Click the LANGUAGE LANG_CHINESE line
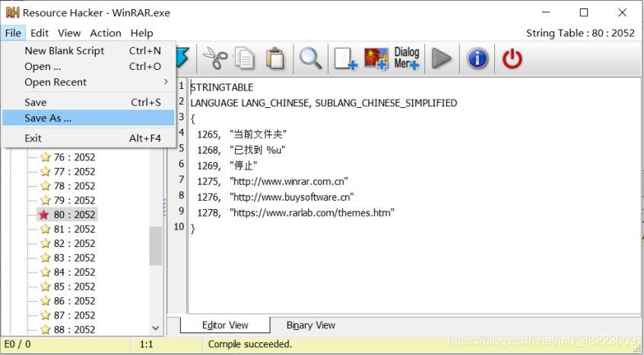 (x=324, y=103)
